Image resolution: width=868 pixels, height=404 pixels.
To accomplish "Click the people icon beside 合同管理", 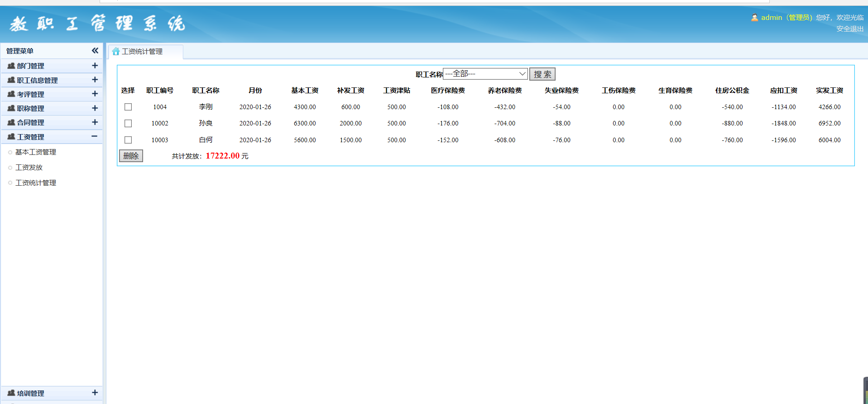I will coord(11,122).
